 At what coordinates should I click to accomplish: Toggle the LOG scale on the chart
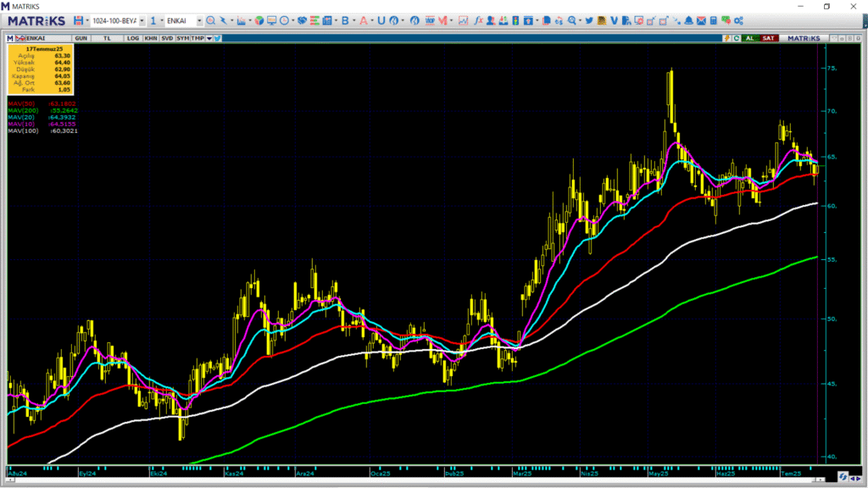131,38
